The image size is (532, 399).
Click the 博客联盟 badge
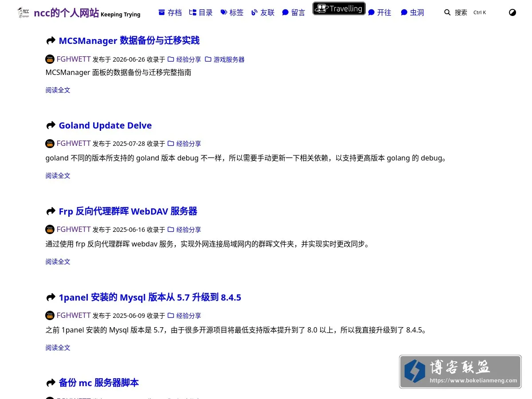coord(460,372)
